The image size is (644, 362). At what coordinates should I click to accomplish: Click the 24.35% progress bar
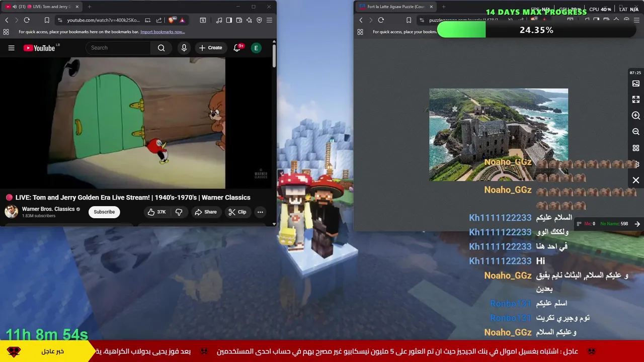click(536, 30)
